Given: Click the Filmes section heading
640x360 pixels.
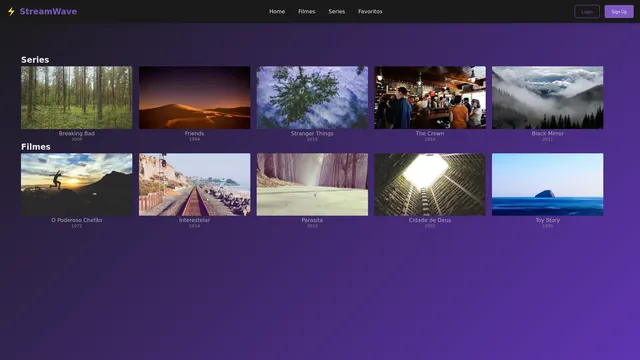Looking at the screenshot, I should coord(36,147).
